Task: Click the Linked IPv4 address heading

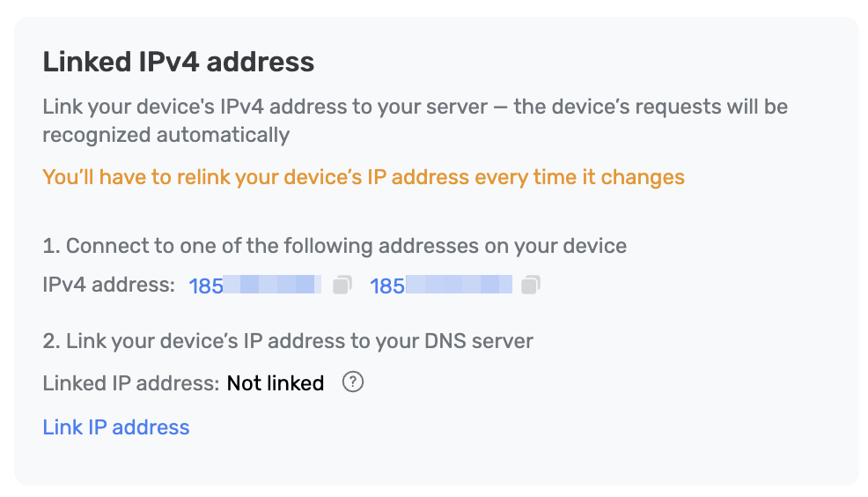Action: tap(178, 62)
